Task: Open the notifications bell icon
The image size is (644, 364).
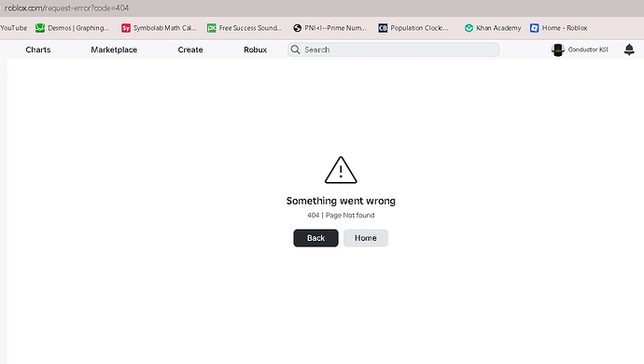Action: coord(629,49)
